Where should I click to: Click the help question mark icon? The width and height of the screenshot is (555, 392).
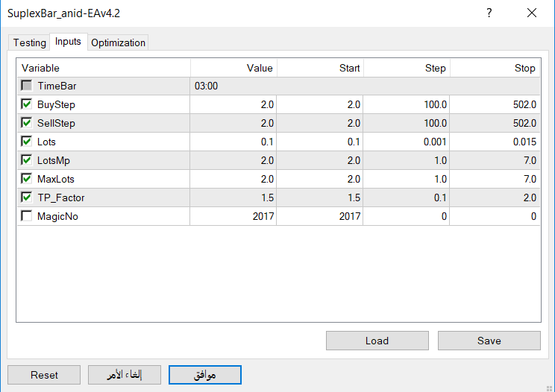489,13
